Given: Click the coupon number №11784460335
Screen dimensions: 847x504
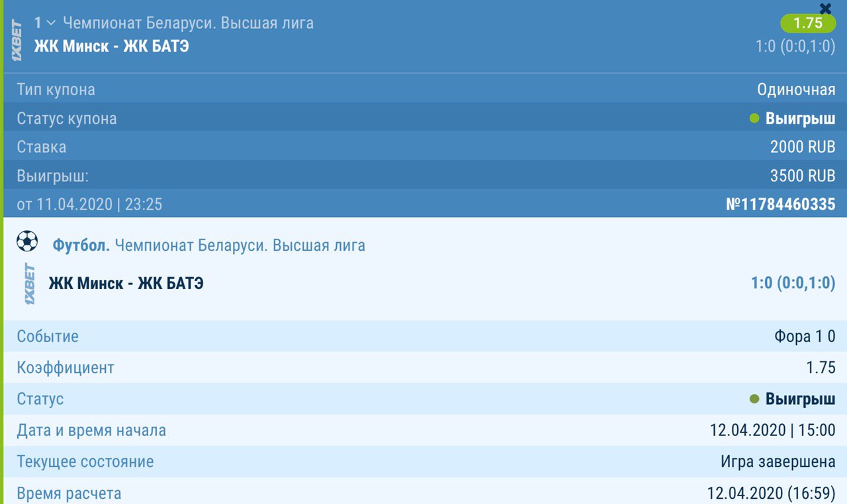Looking at the screenshot, I should click(x=781, y=204).
